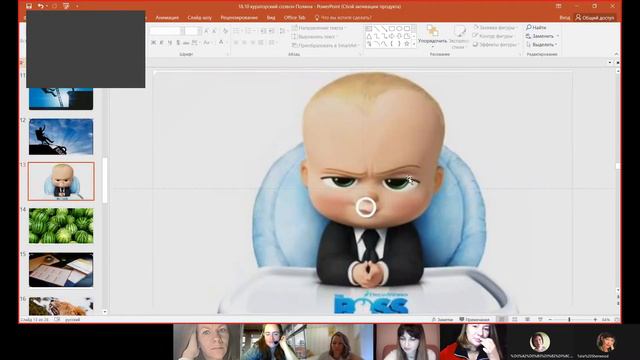This screenshot has width=640, height=360.
Task: Toggle bold text formatting
Action: click(153, 42)
